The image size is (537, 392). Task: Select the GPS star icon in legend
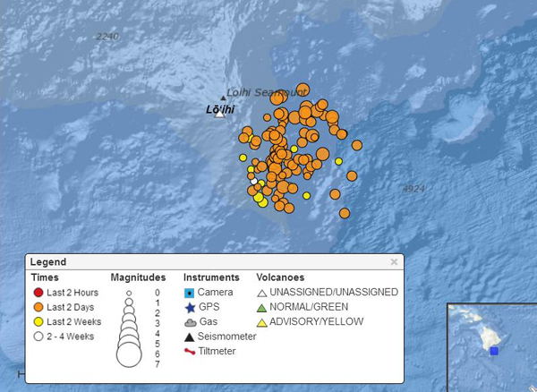click(x=189, y=307)
